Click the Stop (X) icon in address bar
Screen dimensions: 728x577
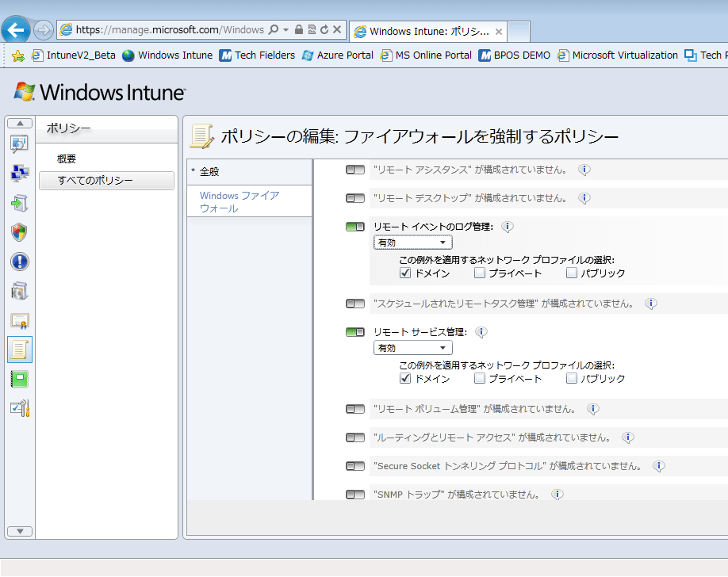point(338,29)
